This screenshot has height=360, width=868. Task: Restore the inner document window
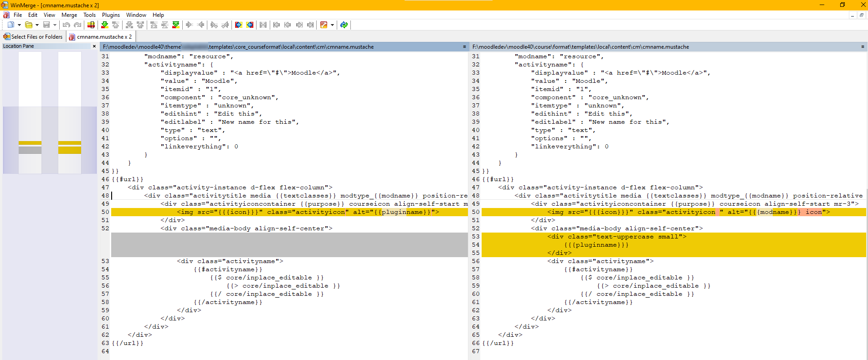click(x=861, y=15)
